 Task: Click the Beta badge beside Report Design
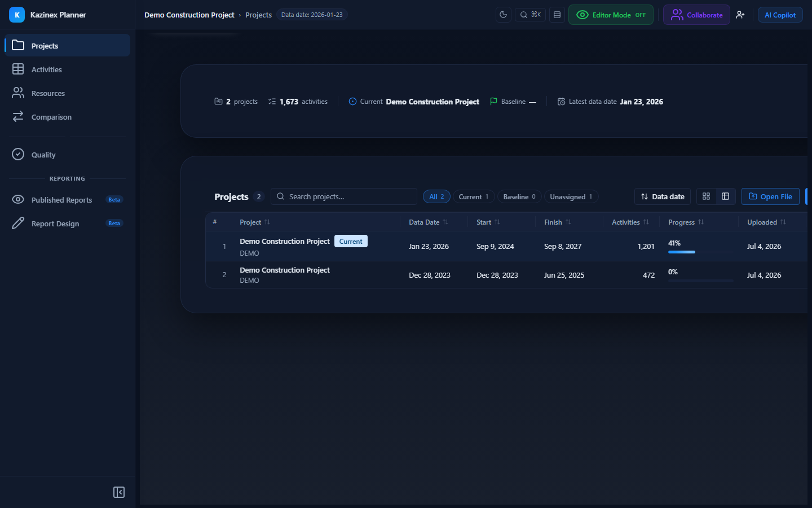(114, 224)
